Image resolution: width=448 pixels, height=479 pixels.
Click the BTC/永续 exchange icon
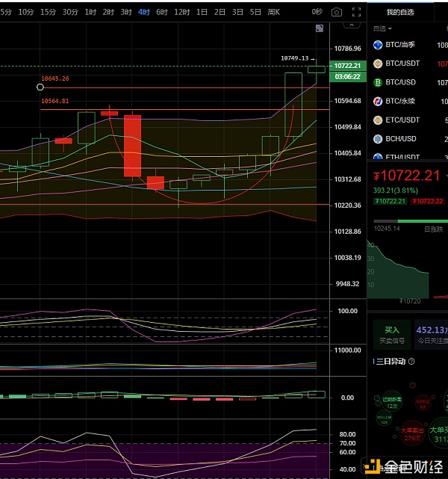coord(378,101)
